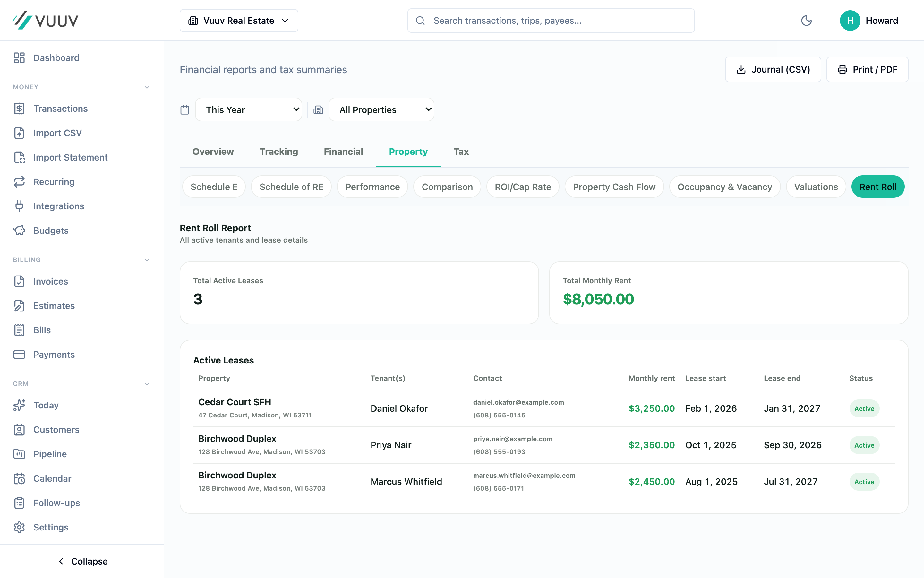The height and width of the screenshot is (578, 924).
Task: Click the $2,450.00 monthly rent value
Action: [x=651, y=482]
